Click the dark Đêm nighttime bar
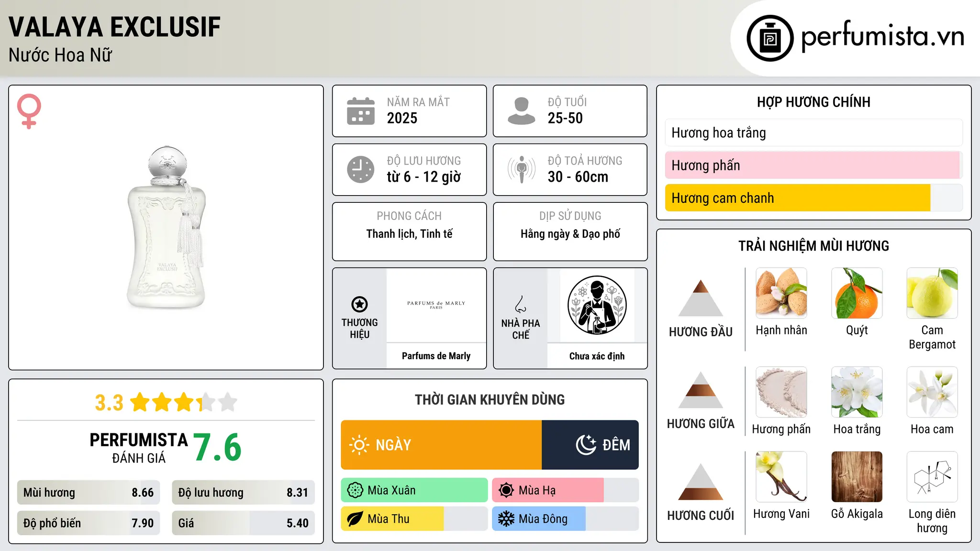The width and height of the screenshot is (980, 551). [x=590, y=445]
